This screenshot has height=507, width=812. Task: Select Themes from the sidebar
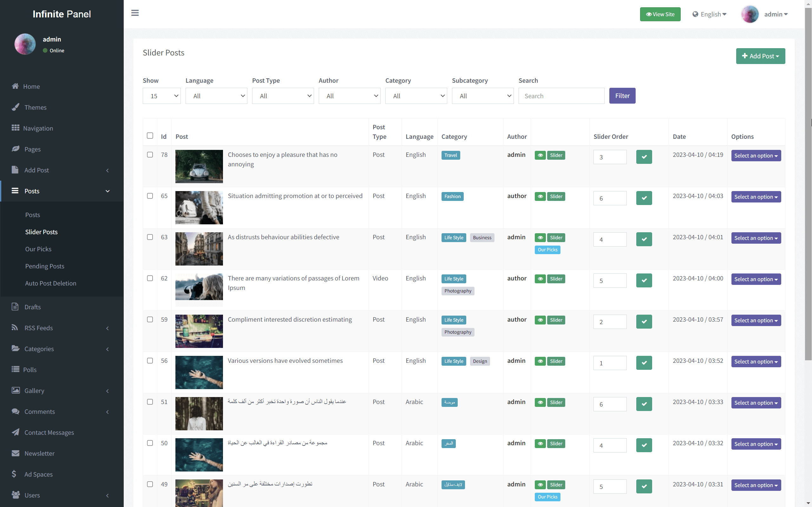[x=36, y=107]
